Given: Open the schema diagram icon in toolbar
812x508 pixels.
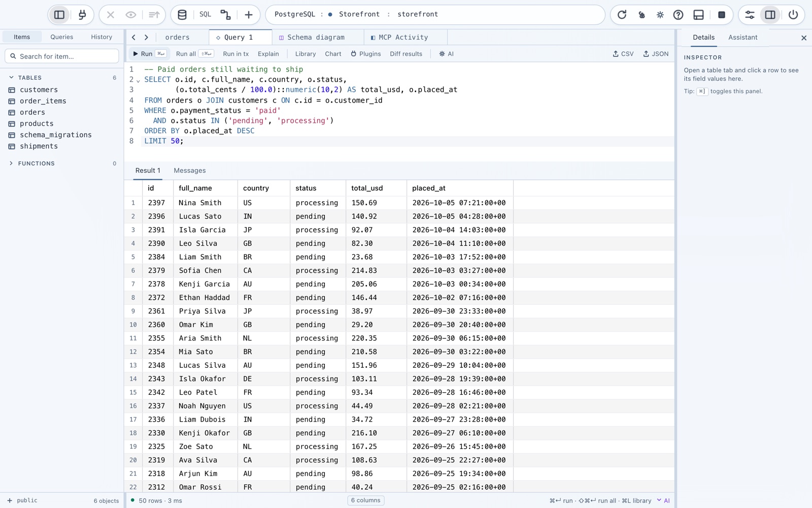Looking at the screenshot, I should (x=226, y=15).
